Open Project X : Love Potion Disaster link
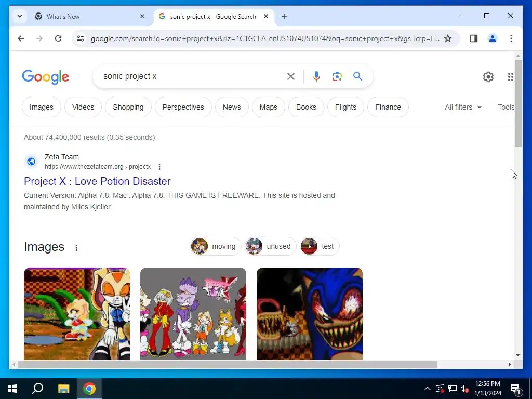532x399 pixels. [x=97, y=181]
